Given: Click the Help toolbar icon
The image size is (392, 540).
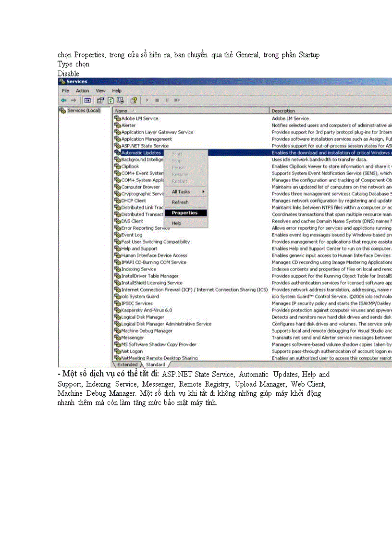Looking at the screenshot, I should tap(134, 100).
